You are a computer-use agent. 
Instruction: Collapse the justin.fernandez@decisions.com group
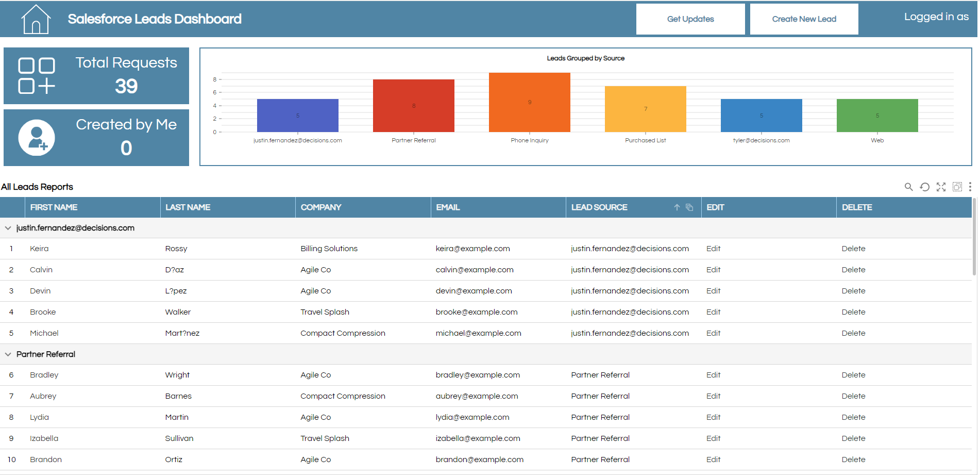click(x=8, y=228)
